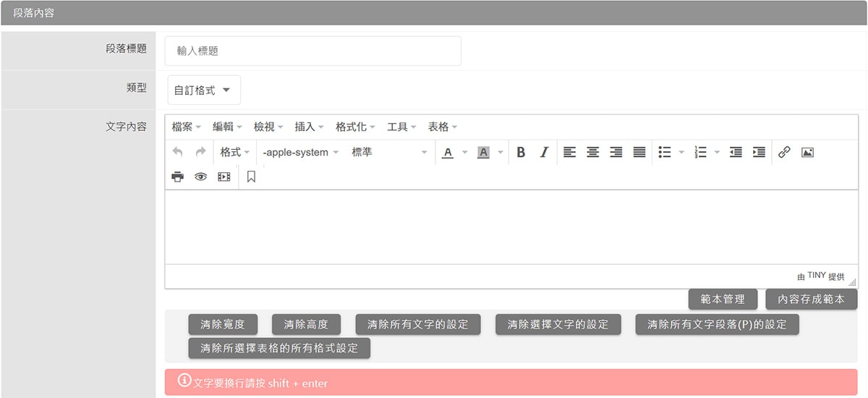The width and height of the screenshot is (868, 398).
Task: Focus the 段落標題 title input field
Action: pyautogui.click(x=313, y=51)
